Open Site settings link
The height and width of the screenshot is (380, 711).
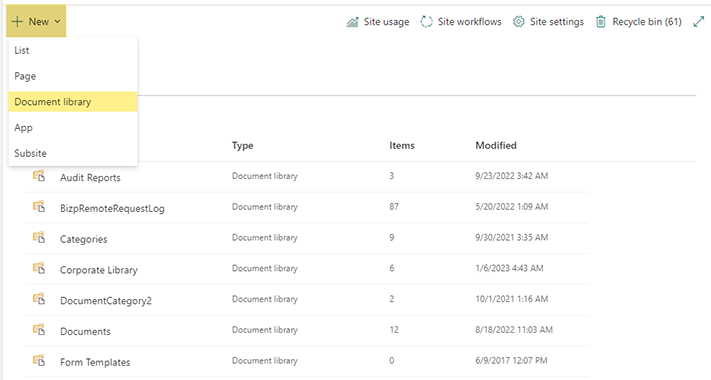coord(557,22)
